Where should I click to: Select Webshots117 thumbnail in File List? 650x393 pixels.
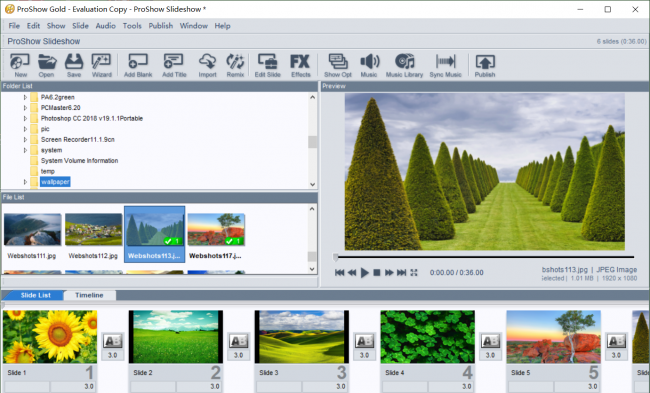[216, 230]
